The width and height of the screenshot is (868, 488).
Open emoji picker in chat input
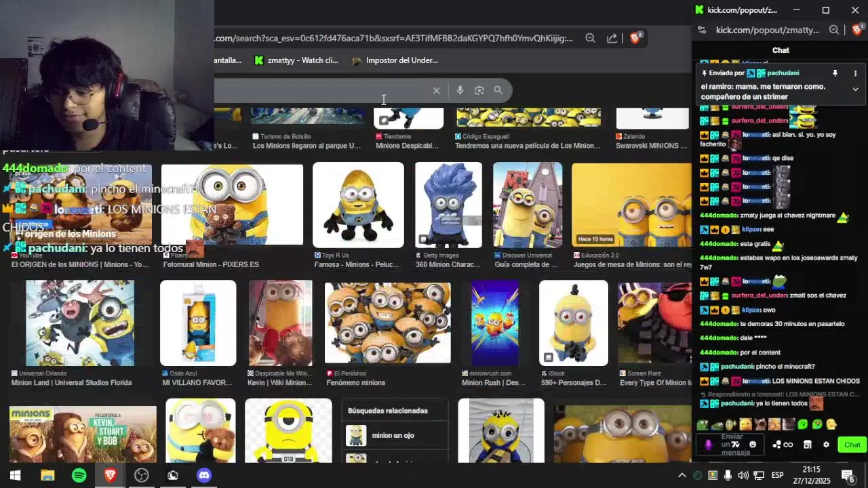click(753, 445)
